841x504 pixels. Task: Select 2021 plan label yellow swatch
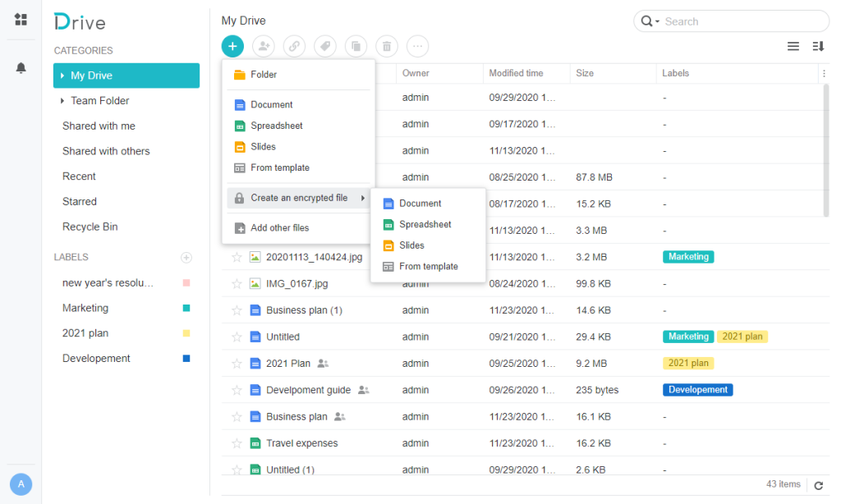pyautogui.click(x=186, y=333)
